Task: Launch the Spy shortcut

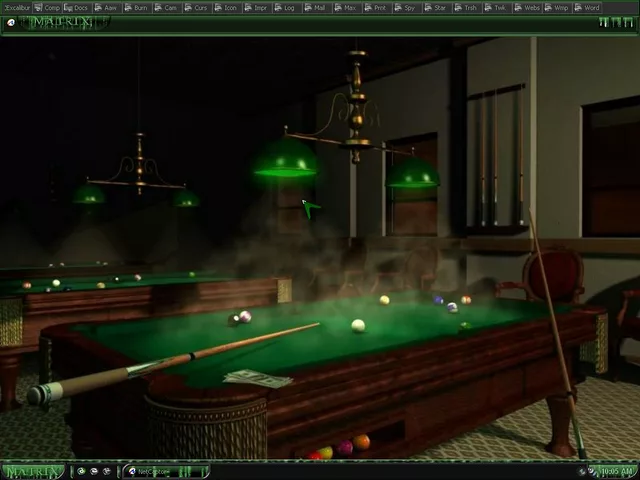Action: (408, 7)
